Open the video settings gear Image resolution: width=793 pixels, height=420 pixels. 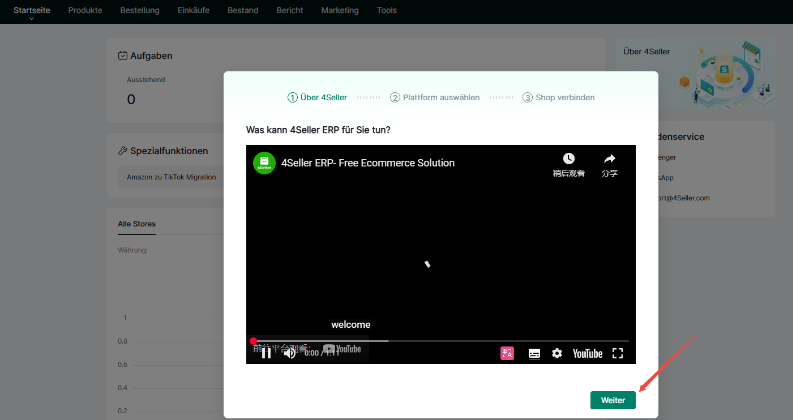557,353
